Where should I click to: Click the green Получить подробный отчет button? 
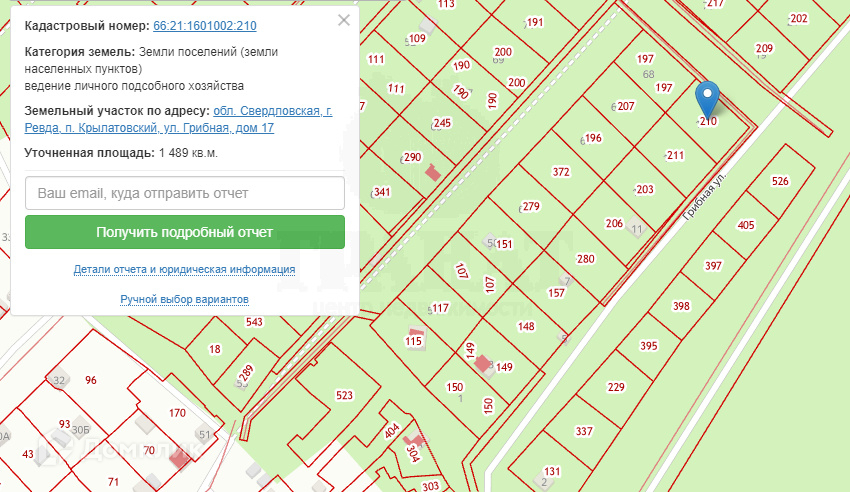pyautogui.click(x=185, y=232)
